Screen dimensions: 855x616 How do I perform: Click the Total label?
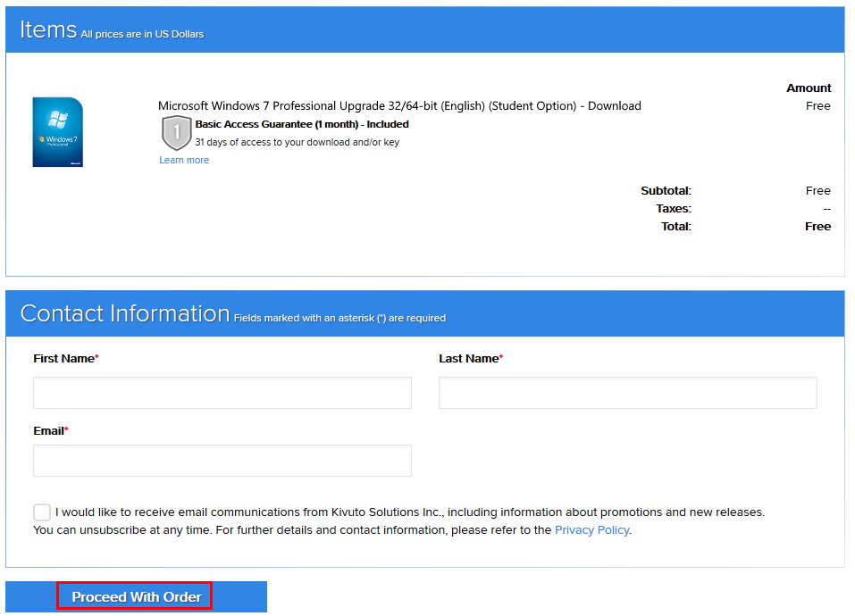(x=676, y=227)
